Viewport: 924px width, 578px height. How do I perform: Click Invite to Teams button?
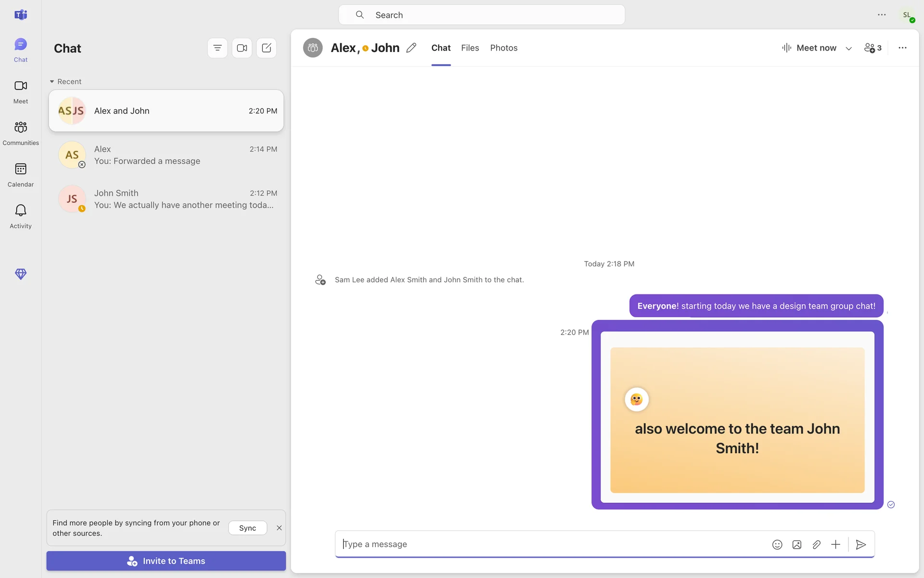[x=166, y=561]
